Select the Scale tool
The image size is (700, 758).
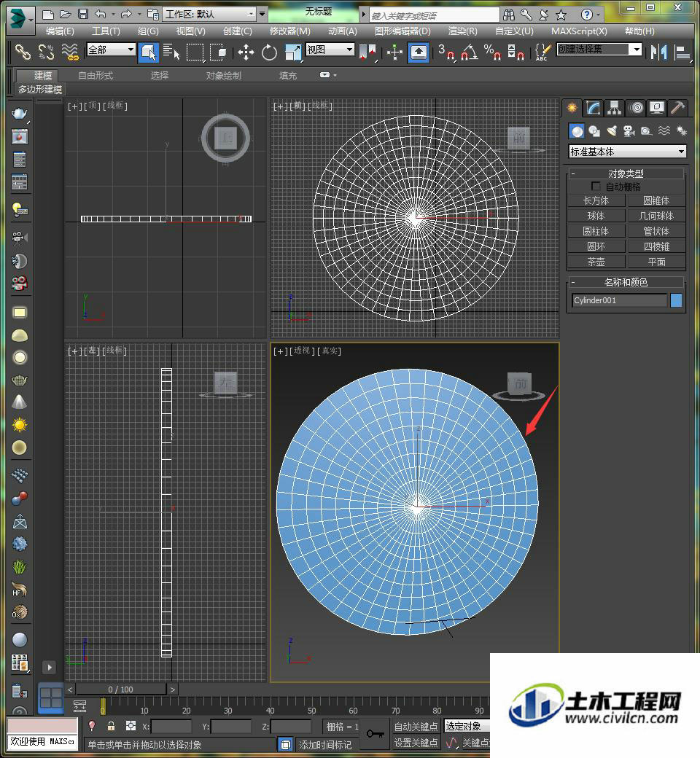(293, 52)
